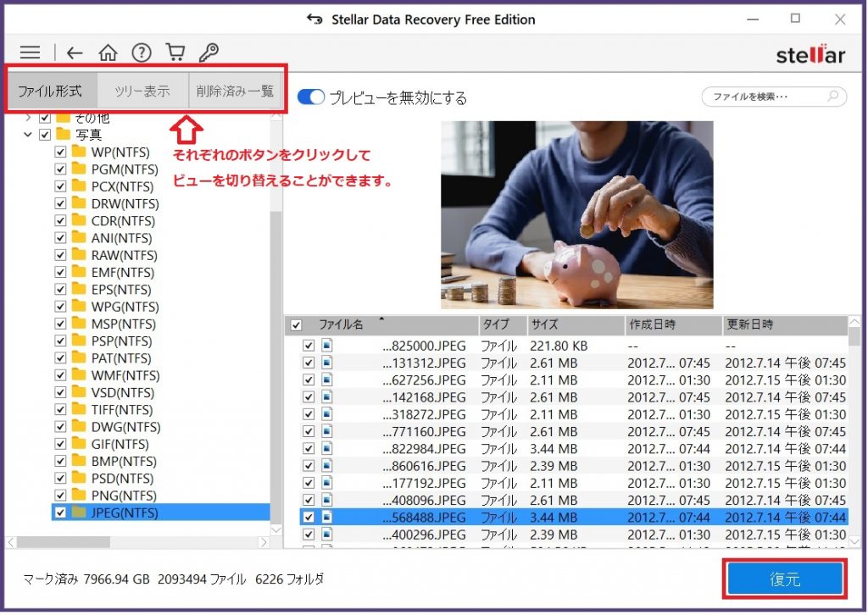This screenshot has width=868, height=615.
Task: Select the WMF(NTFS) tree item
Action: 125,375
